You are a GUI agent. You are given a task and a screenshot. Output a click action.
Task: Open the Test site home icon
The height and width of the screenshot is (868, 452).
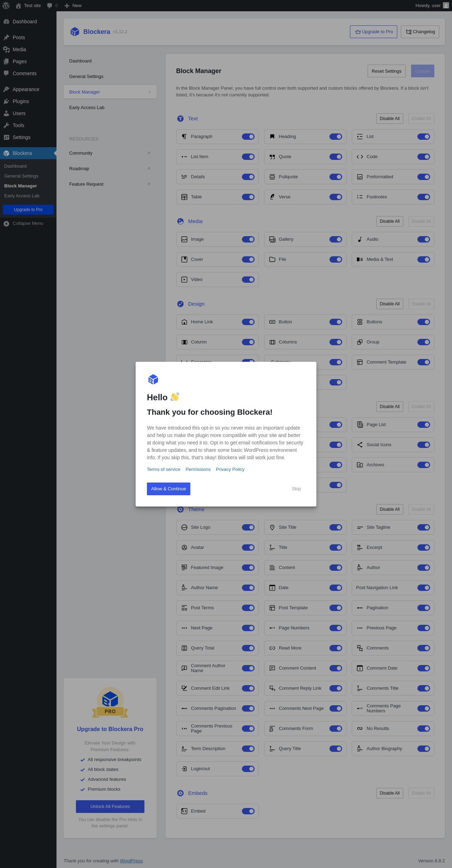18,6
